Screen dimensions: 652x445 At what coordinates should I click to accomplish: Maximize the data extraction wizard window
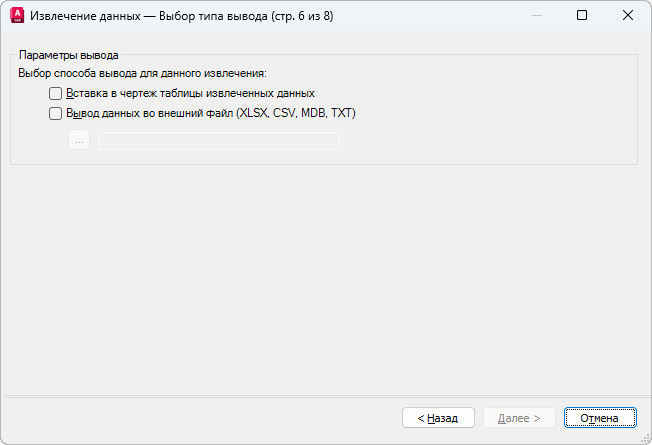pos(582,16)
